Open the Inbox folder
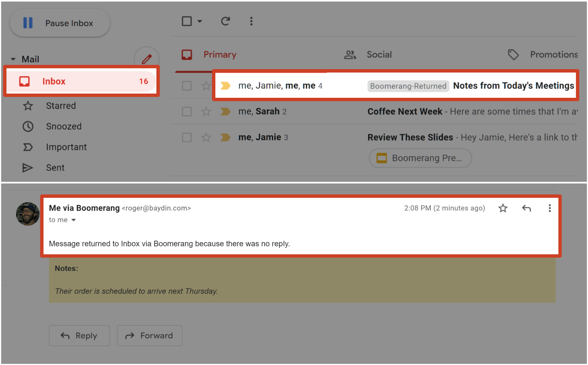This screenshot has height=365, width=588. (81, 81)
